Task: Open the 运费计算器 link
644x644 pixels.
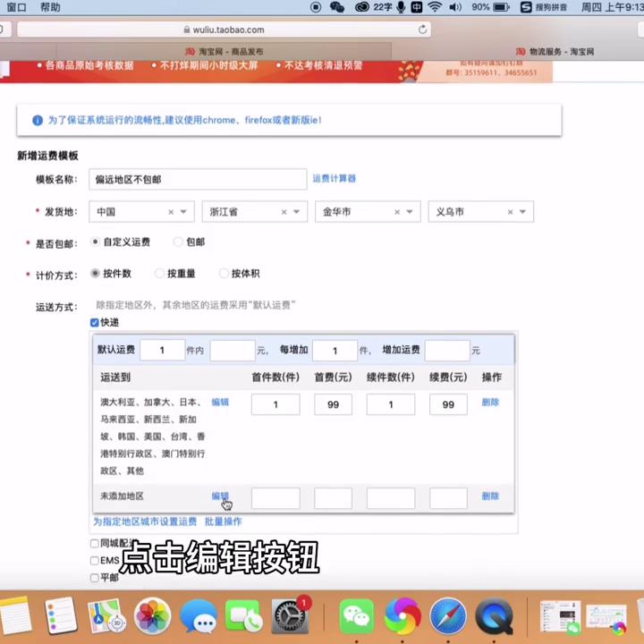Action: click(334, 178)
